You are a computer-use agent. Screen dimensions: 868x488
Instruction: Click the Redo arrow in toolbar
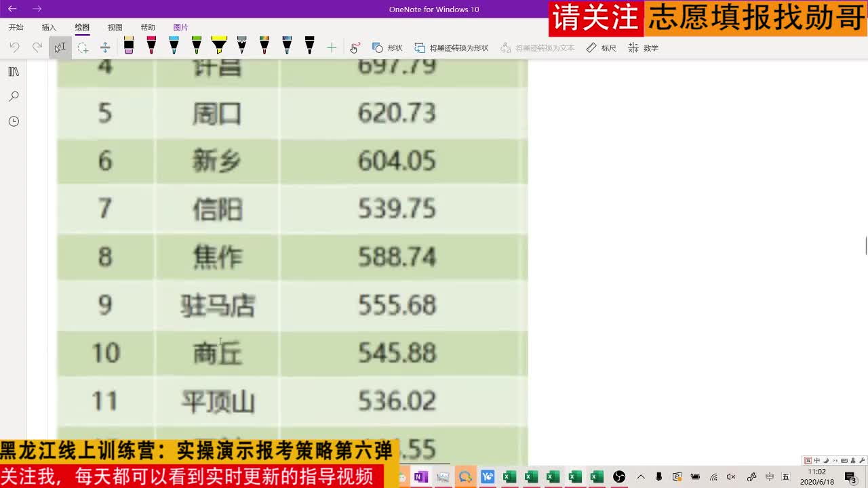click(x=37, y=47)
